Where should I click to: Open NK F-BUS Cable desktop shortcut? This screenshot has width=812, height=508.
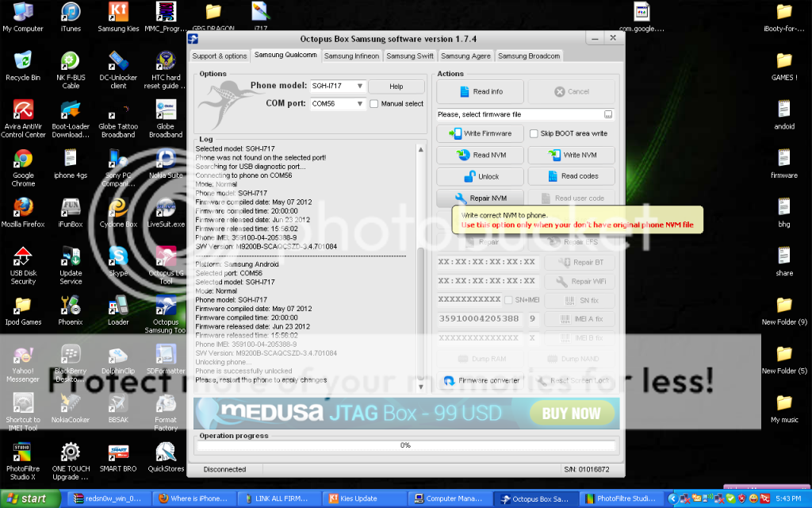[x=71, y=70]
